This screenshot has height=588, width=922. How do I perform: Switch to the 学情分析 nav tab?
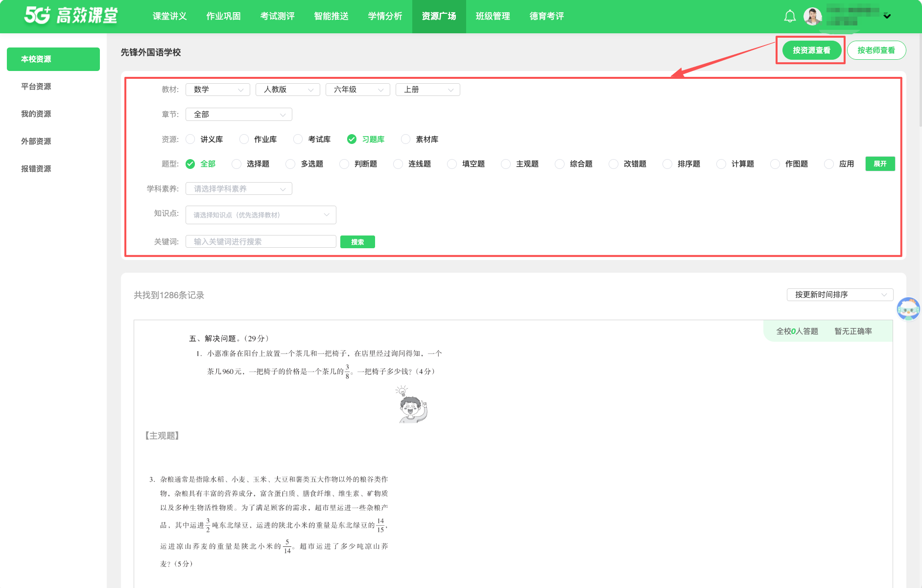pos(385,16)
